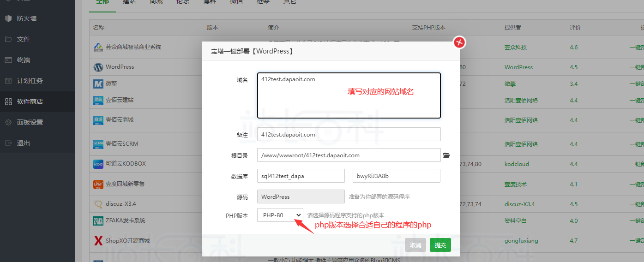Click the 简介 column header

point(274,28)
